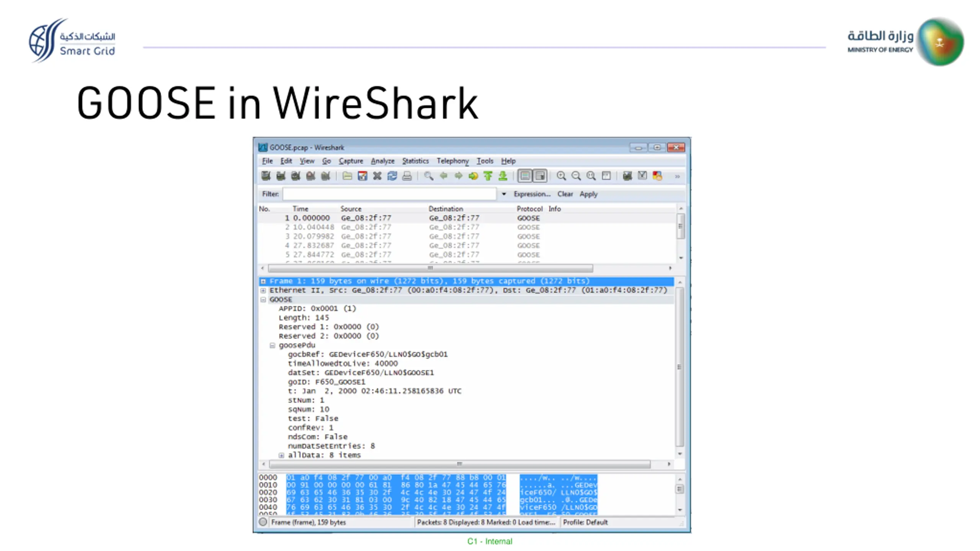This screenshot has width=980, height=551.
Task: Open capture options from the toolbar
Action: (281, 176)
